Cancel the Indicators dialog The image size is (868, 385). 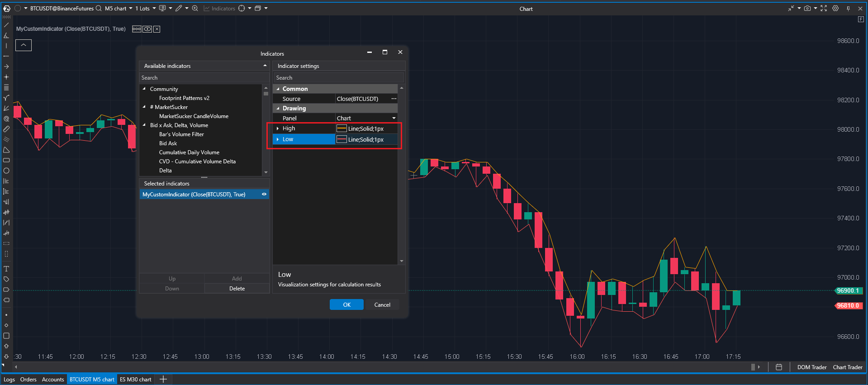pyautogui.click(x=382, y=304)
